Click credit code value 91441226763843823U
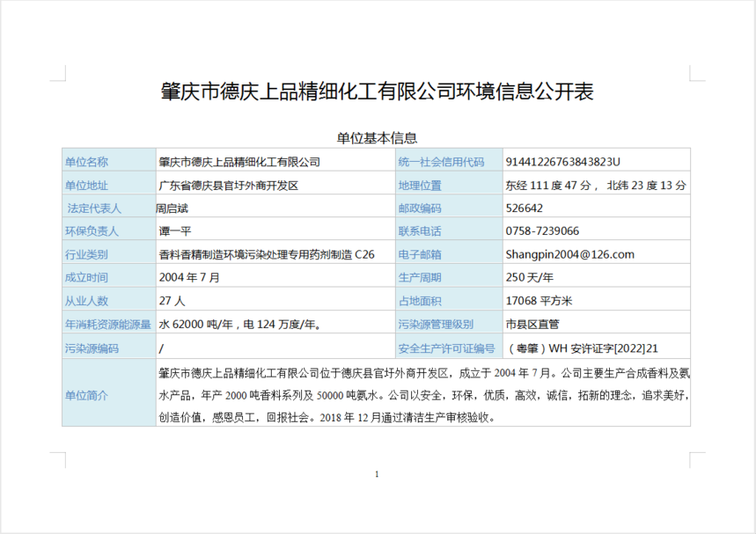This screenshot has height=534, width=756. click(x=563, y=162)
